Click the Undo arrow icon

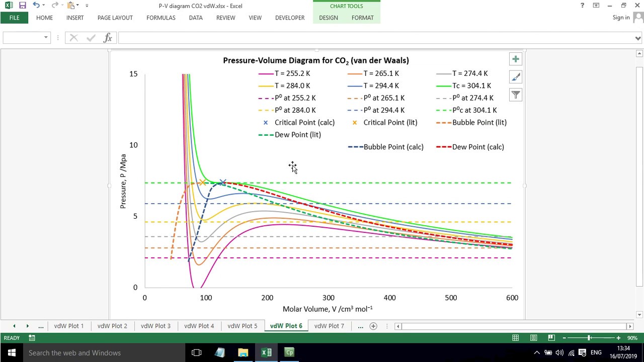(x=36, y=6)
